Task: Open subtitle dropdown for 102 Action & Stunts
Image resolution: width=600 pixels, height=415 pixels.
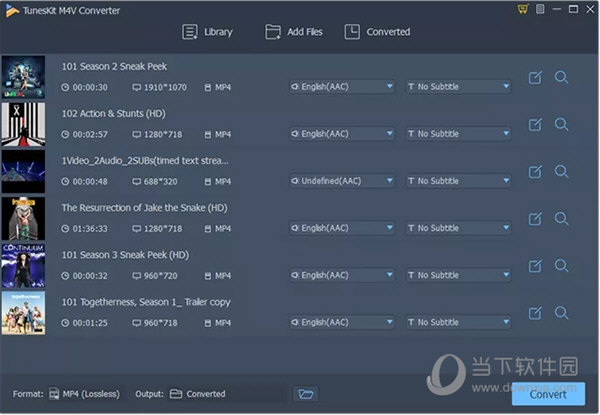Action: tap(458, 134)
